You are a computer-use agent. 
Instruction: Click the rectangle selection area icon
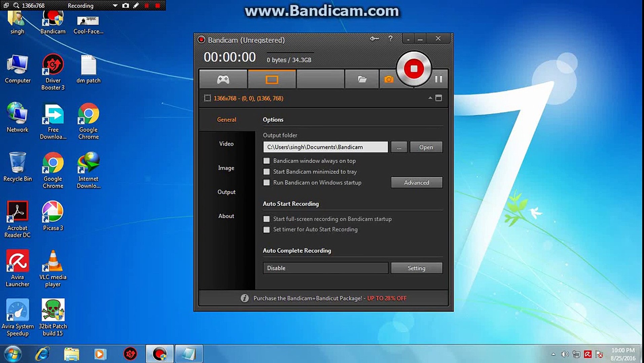(208, 98)
